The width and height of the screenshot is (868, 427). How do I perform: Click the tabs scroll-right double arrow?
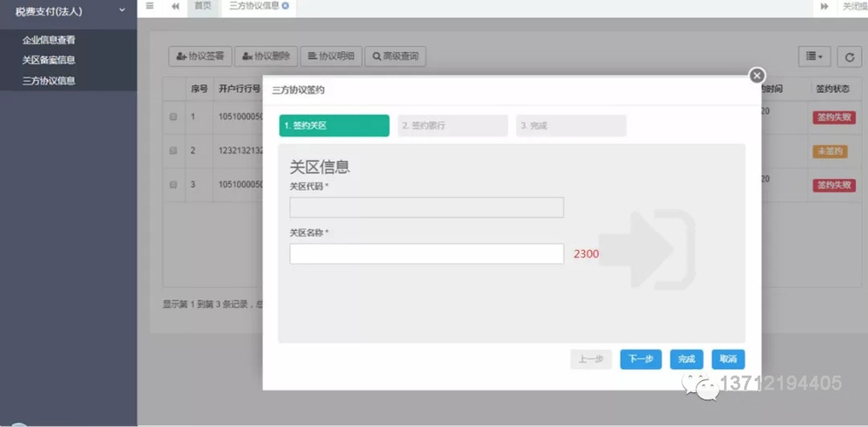pos(825,7)
